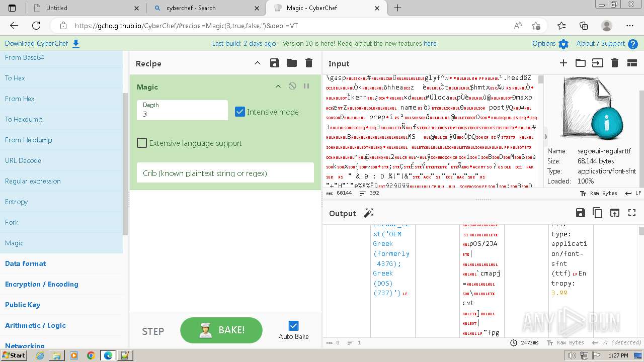
Task: Toggle the Auto Bake checkbox
Action: click(x=294, y=326)
